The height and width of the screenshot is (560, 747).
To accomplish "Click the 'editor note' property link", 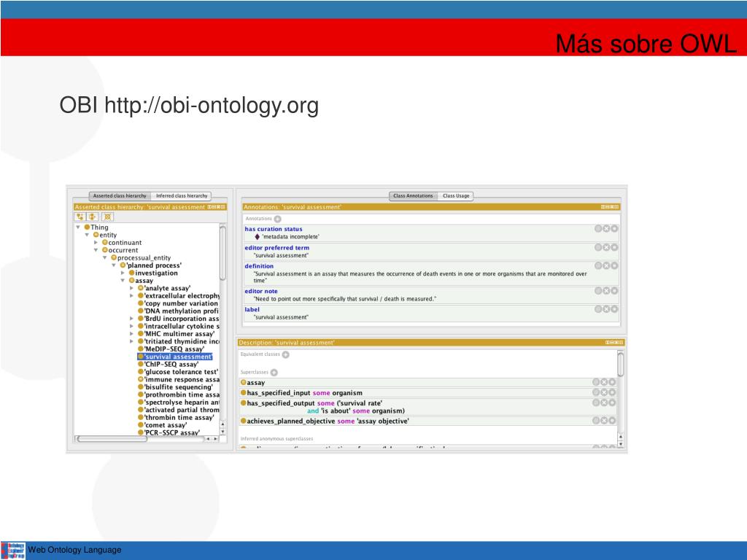I will 261,292.
